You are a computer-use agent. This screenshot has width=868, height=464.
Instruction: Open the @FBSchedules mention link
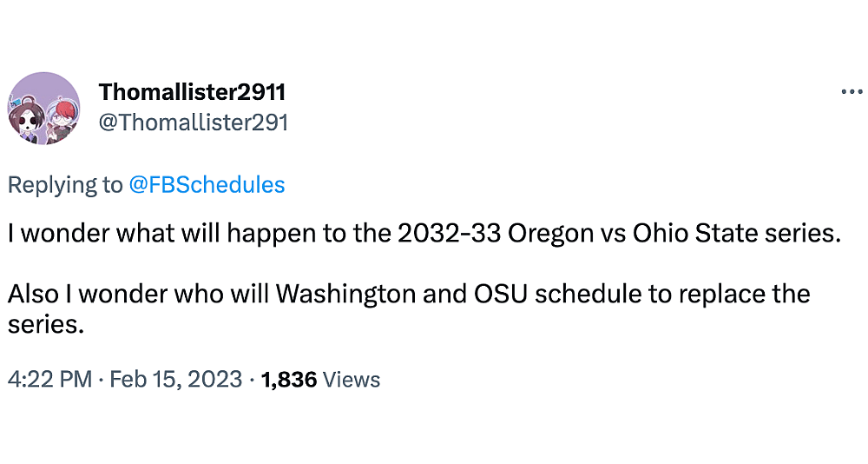coord(207,184)
